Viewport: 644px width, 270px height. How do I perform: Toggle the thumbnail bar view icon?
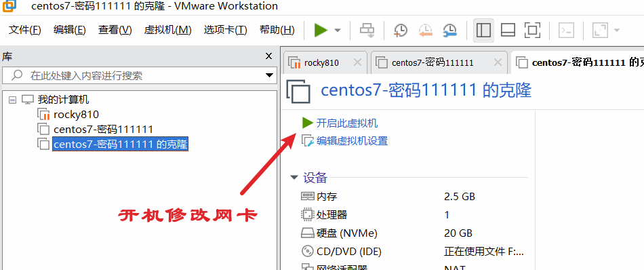(508, 30)
